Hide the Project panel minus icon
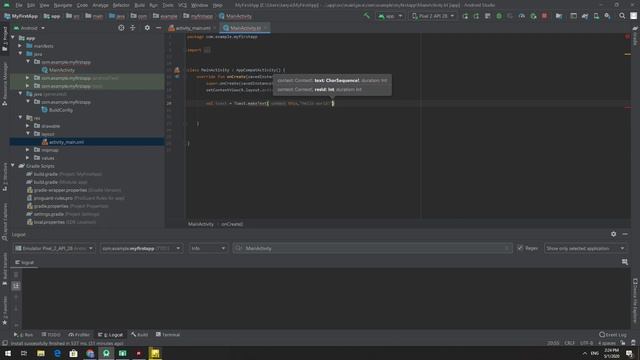The height and width of the screenshot is (360, 640). pos(158,28)
